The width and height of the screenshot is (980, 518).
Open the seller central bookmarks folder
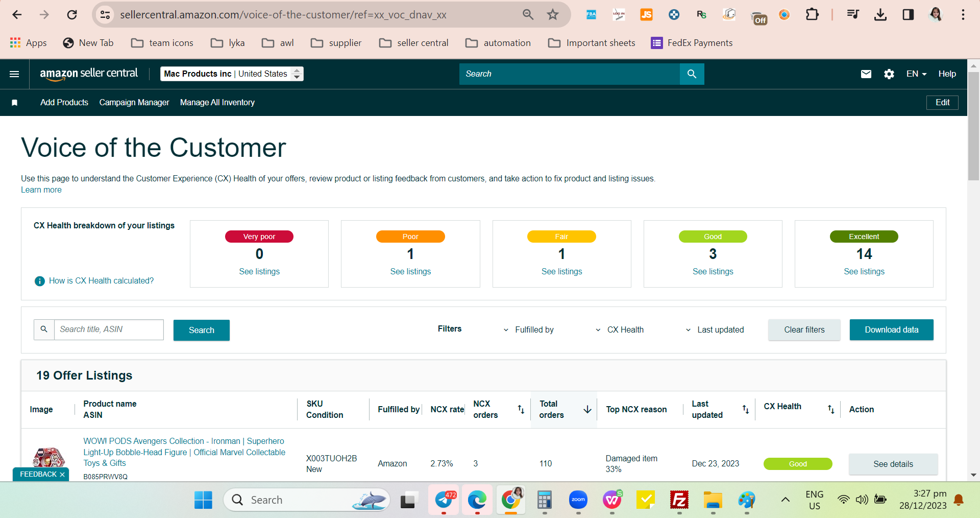click(x=414, y=43)
